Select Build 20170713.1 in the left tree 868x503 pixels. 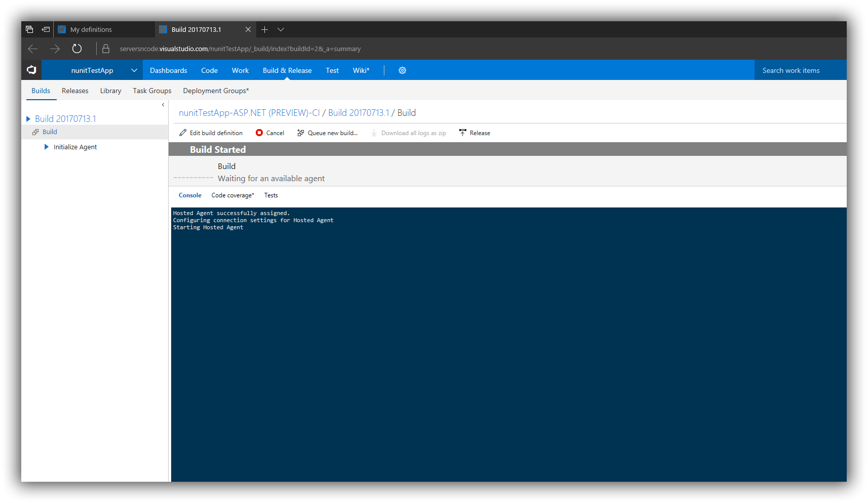tap(65, 119)
